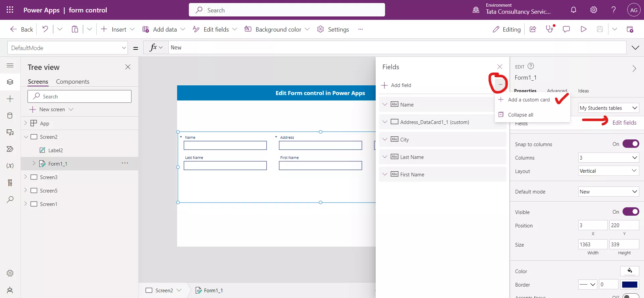This screenshot has width=644, height=298.
Task: Click the Edit fields link in the properties
Action: 624,123
